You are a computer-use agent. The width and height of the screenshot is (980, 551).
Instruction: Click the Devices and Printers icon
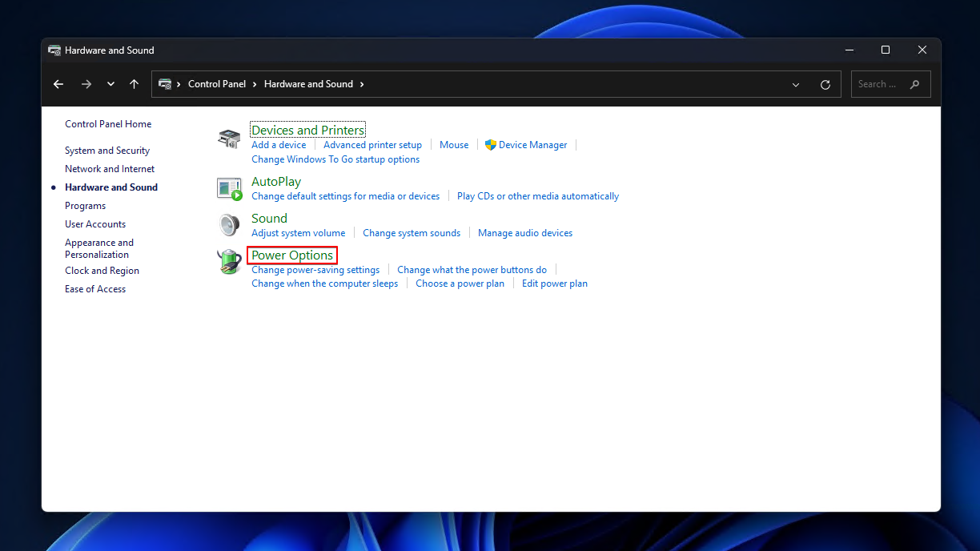click(x=229, y=138)
